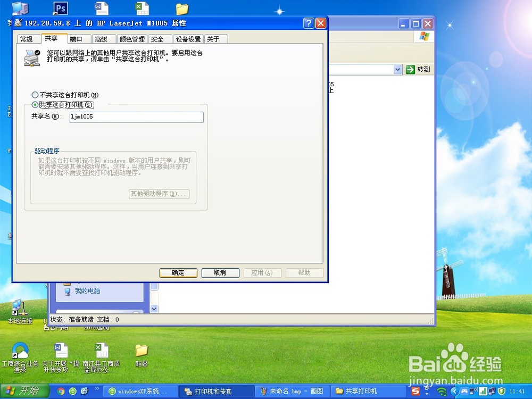This screenshot has width=532, height=399.
Task: Click the 取消 button
Action: pos(220,273)
